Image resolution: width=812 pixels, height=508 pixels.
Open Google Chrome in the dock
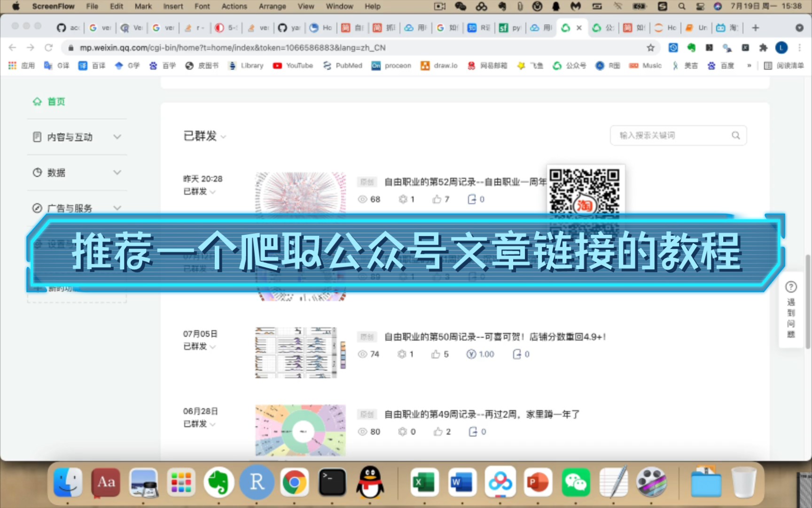[295, 482]
